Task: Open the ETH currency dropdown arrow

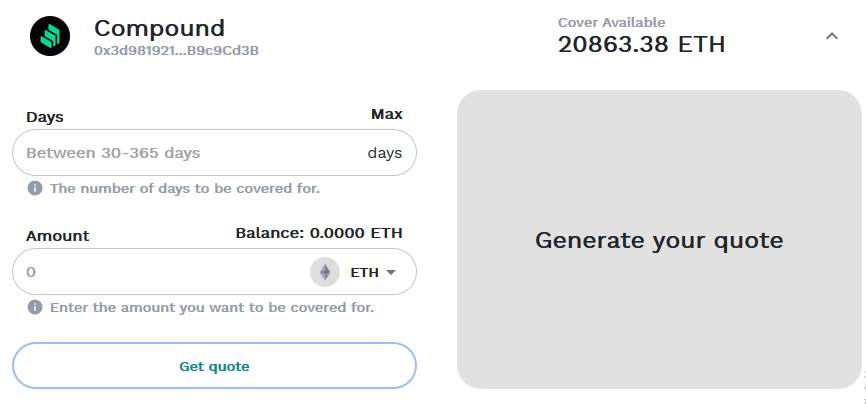Action: [x=391, y=272]
